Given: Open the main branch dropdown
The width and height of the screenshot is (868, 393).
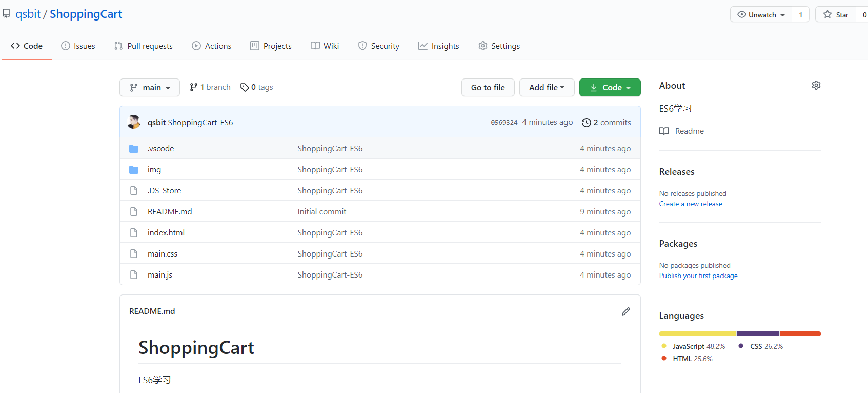Looking at the screenshot, I should click(x=150, y=88).
